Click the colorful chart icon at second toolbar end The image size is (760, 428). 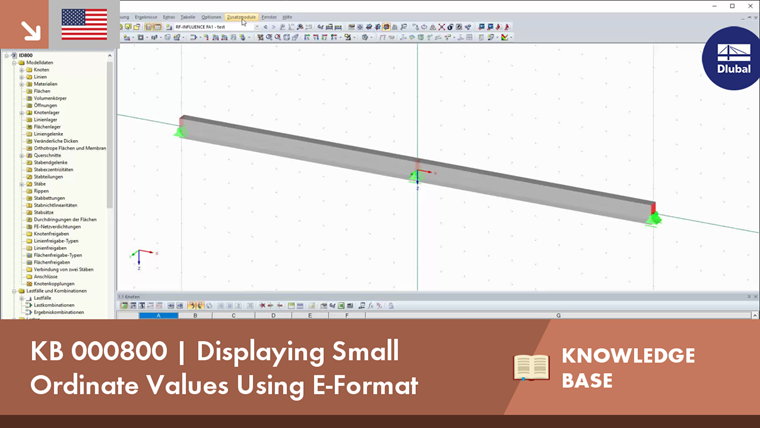[x=505, y=37]
